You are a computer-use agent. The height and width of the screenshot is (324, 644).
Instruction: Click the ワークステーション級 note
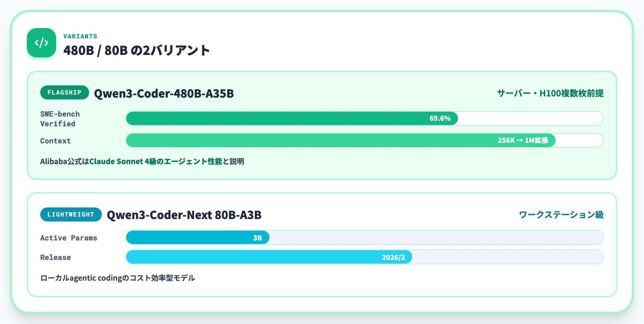(561, 215)
